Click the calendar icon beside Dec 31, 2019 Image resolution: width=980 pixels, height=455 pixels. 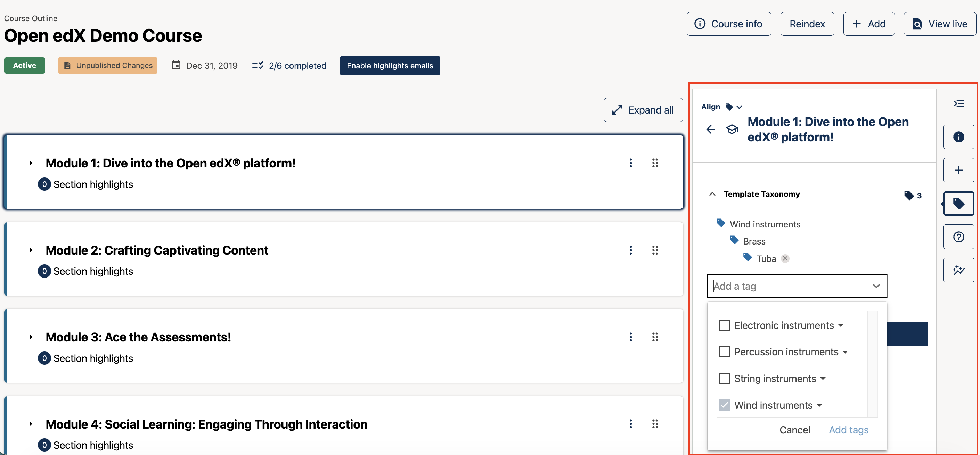click(x=176, y=65)
